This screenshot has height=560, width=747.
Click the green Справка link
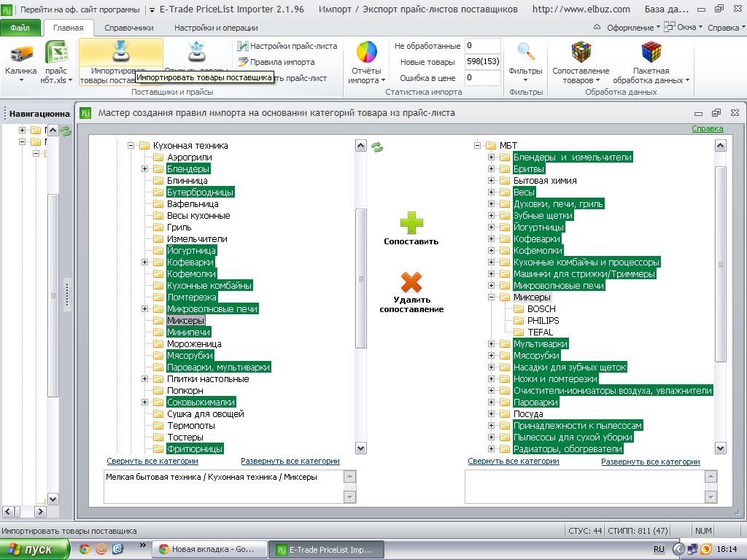point(707,128)
